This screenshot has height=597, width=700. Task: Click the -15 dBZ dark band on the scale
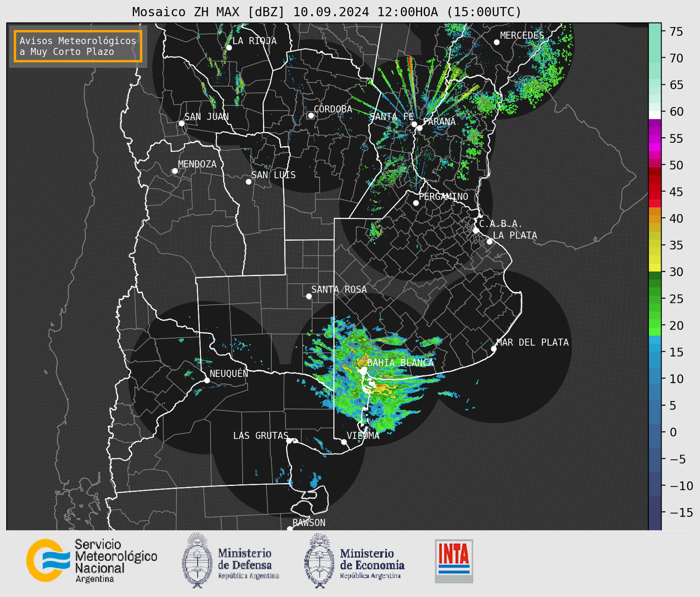pos(655,512)
